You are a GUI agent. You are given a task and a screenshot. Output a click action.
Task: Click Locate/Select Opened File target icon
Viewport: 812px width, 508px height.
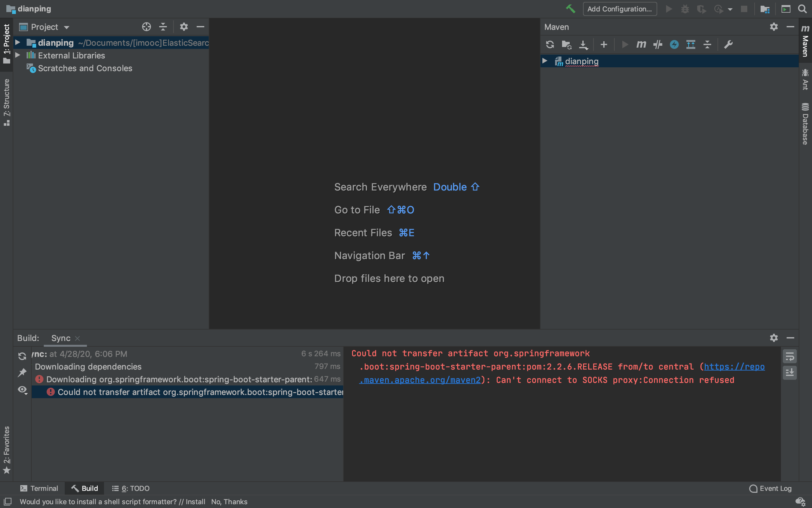(x=146, y=27)
